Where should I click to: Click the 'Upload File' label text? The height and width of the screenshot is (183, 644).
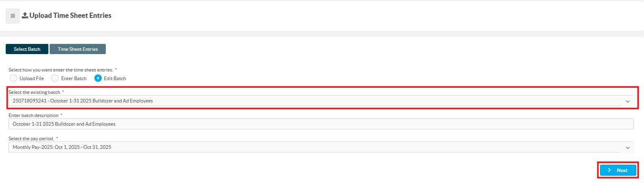coord(32,78)
